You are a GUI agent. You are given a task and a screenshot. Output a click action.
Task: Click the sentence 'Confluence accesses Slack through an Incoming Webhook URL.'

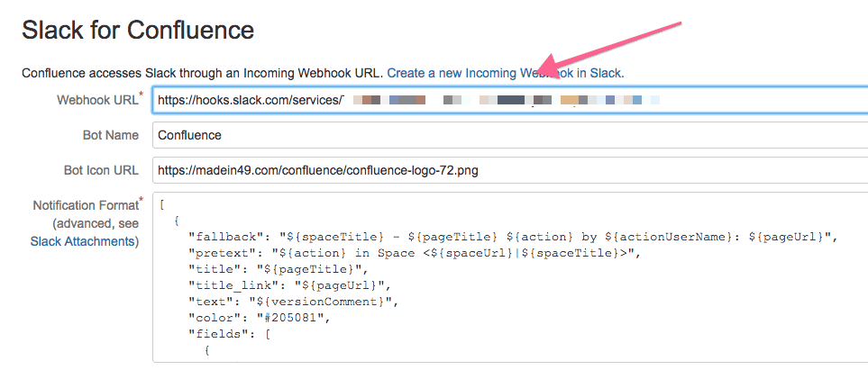tap(203, 73)
